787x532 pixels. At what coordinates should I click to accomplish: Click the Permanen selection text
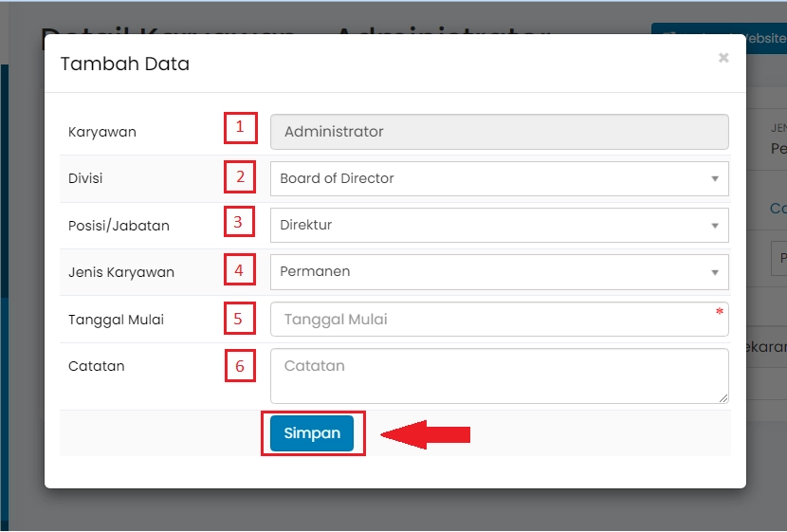click(x=315, y=272)
